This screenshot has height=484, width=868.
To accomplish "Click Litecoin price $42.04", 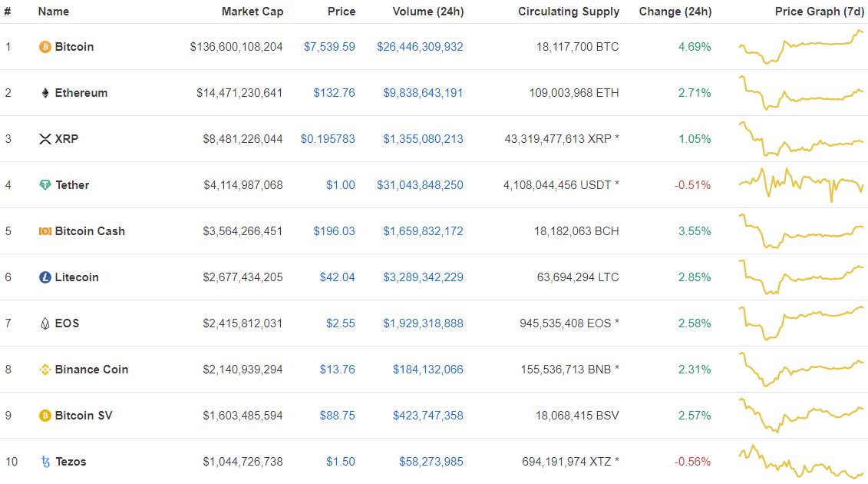I will pyautogui.click(x=337, y=277).
